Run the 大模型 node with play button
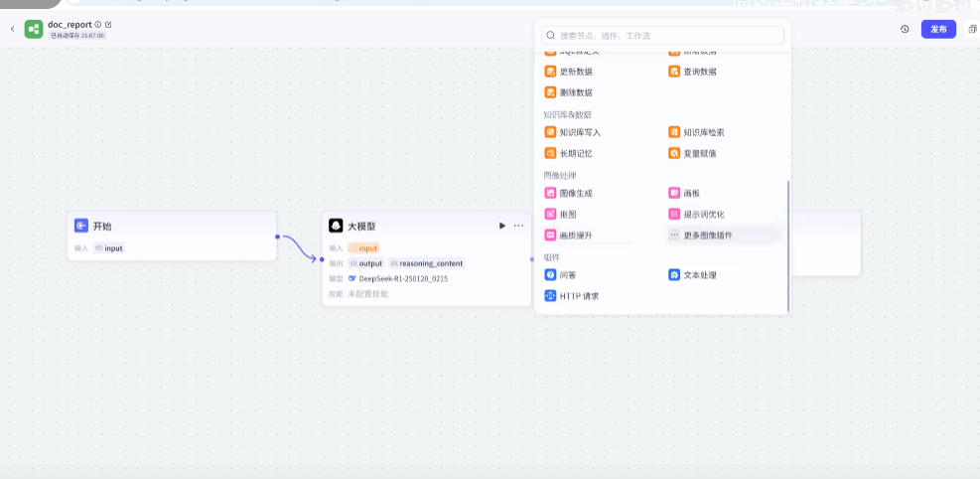The image size is (980, 479). click(502, 226)
